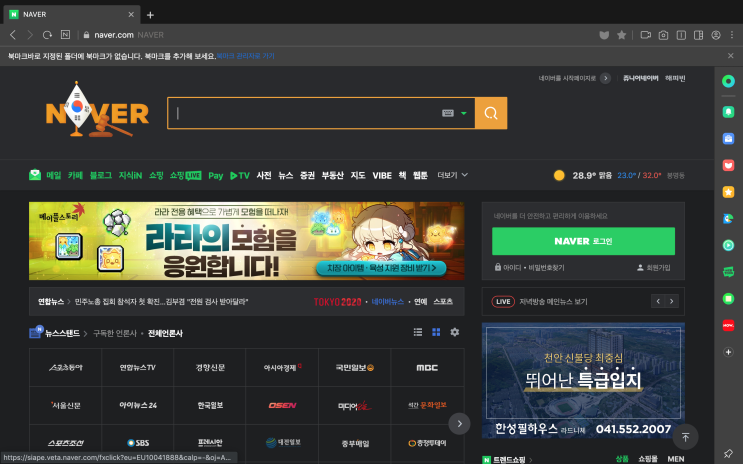Open the TOKYO 2020 link
This screenshot has height=464, width=743.
point(337,302)
